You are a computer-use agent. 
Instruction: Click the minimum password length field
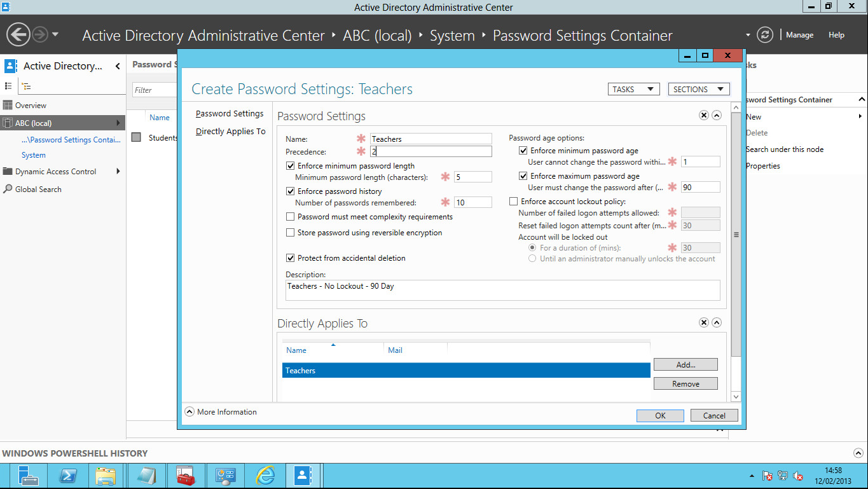[x=473, y=177]
